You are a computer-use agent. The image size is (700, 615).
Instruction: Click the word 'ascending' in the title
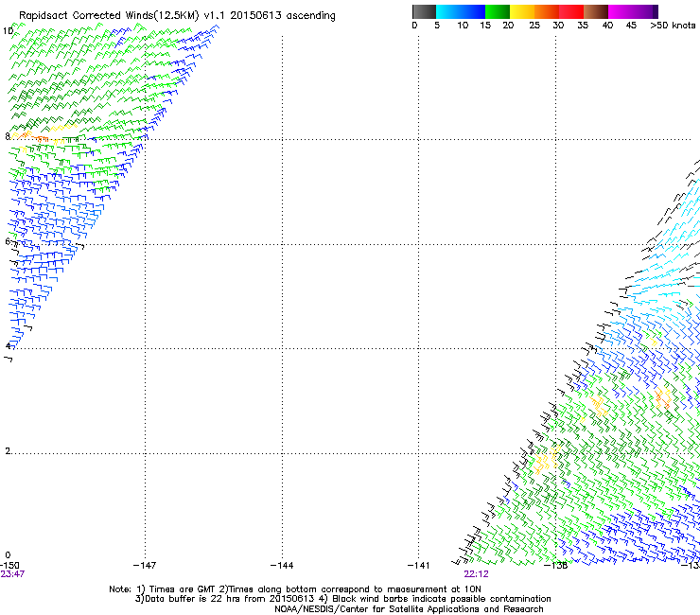point(310,16)
